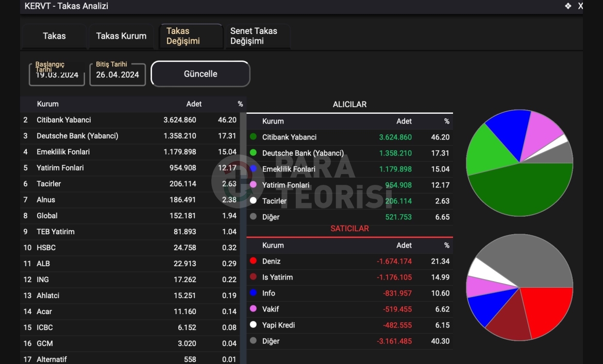
Task: Click dark red dot beside Is Yatirim
Action: [253, 277]
